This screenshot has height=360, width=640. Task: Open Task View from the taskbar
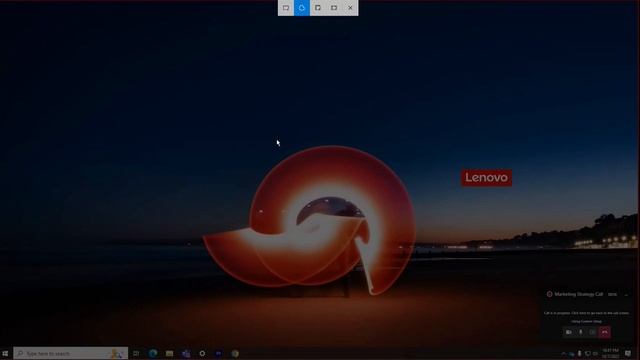point(136,353)
